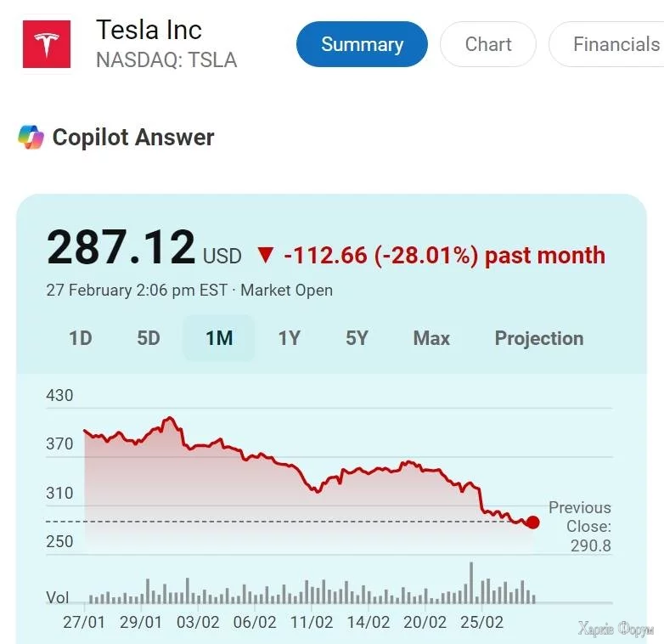The image size is (664, 644).
Task: Click the tallest volume bar near 25/02
Action: 471,583
